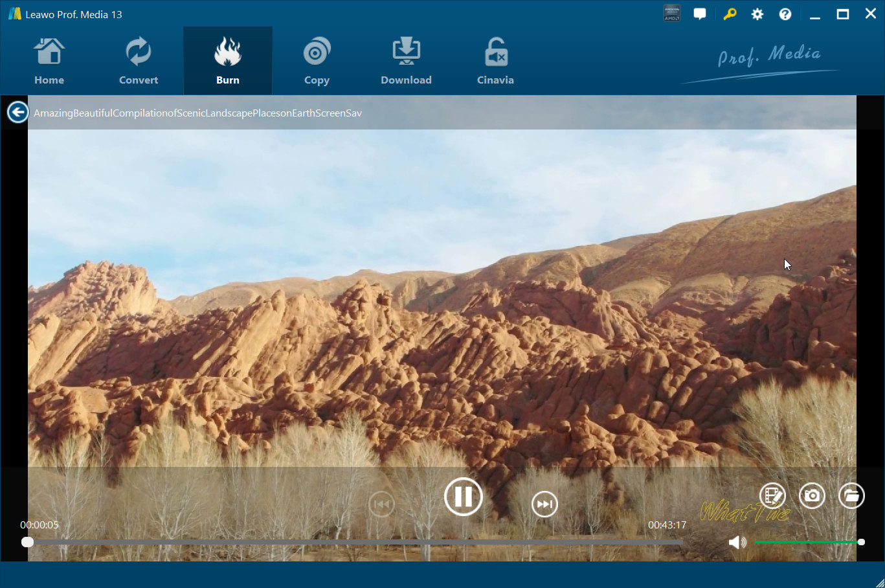
Task: Open the video edit tool
Action: coord(772,496)
